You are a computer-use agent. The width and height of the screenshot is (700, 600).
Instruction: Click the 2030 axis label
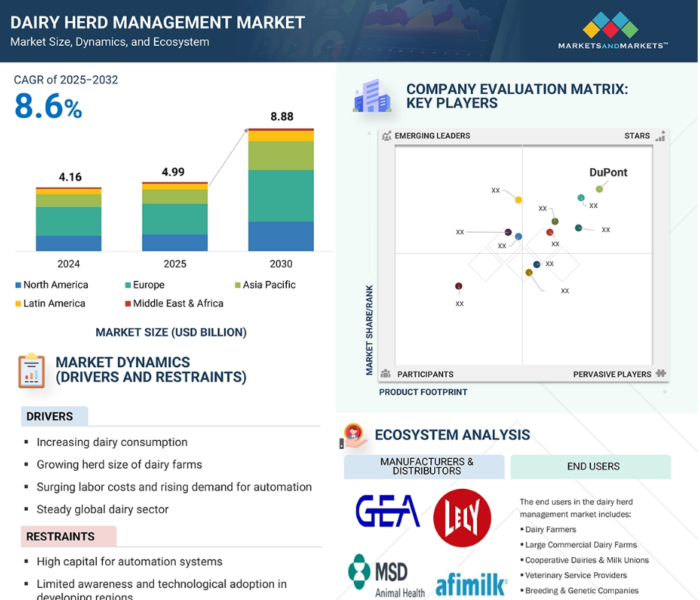click(281, 264)
